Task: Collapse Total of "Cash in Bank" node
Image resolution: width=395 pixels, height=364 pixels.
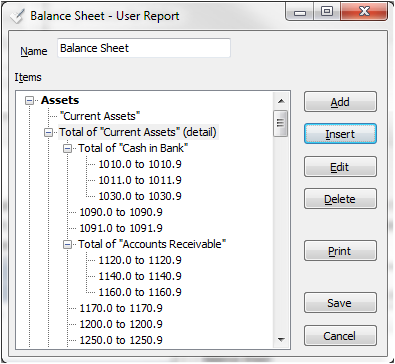Action: click(x=68, y=149)
